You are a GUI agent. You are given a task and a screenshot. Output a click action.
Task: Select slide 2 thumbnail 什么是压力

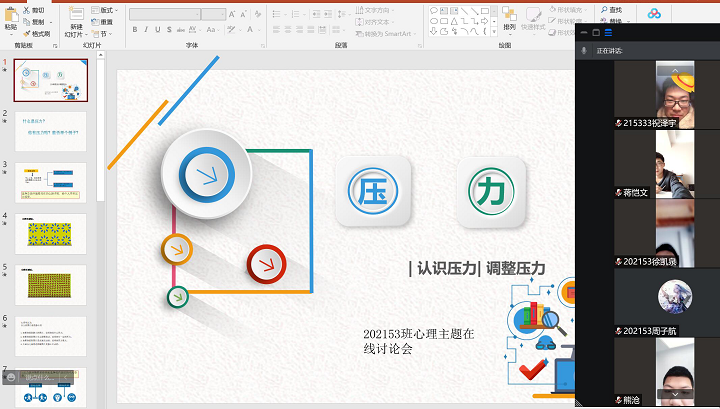[51, 131]
